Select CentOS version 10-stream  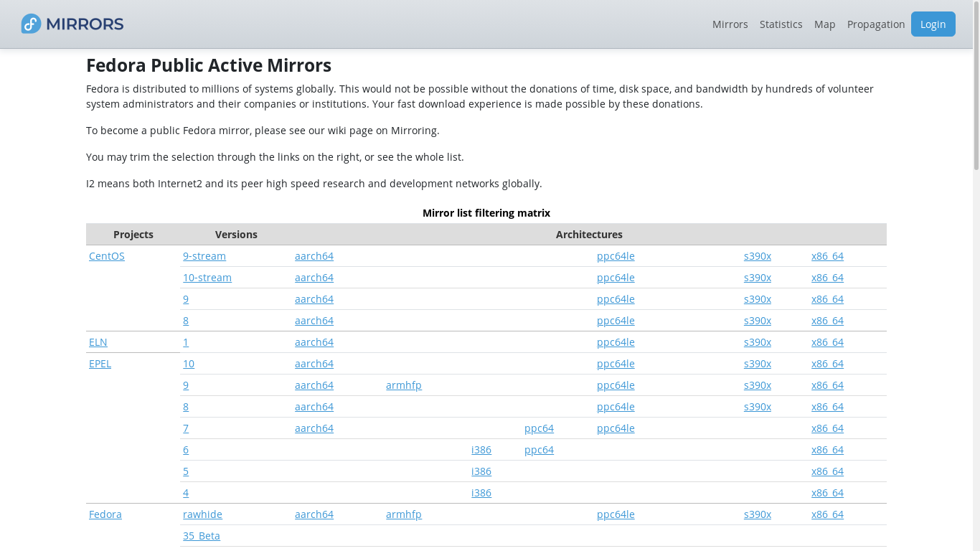(207, 278)
